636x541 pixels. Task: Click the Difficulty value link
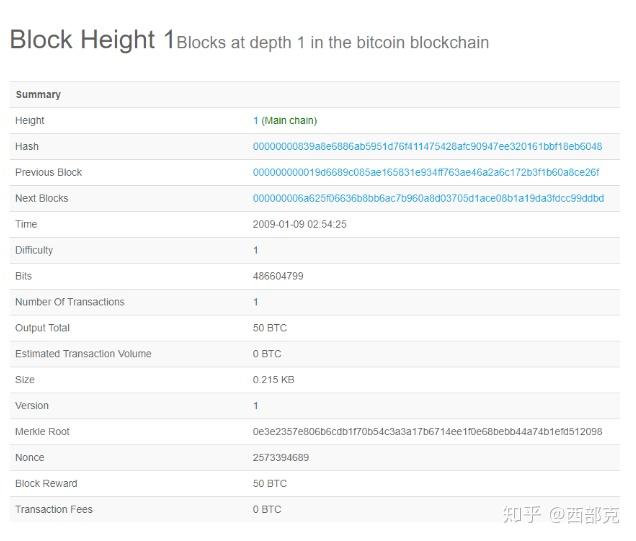[x=256, y=251]
